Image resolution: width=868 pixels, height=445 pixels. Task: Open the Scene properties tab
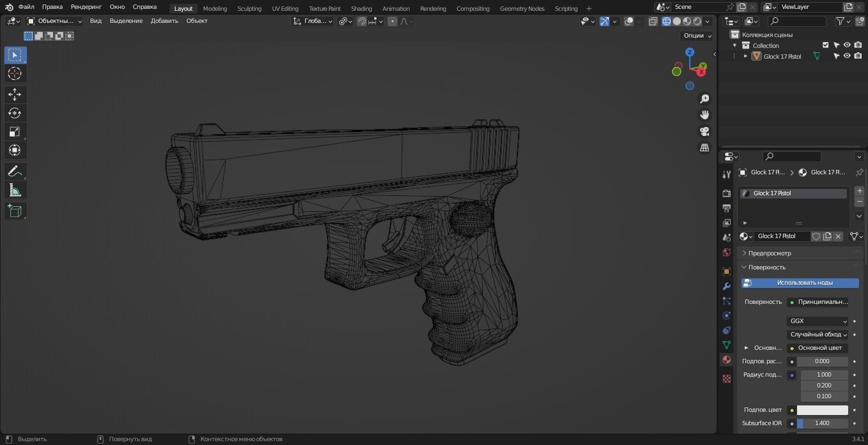click(726, 238)
